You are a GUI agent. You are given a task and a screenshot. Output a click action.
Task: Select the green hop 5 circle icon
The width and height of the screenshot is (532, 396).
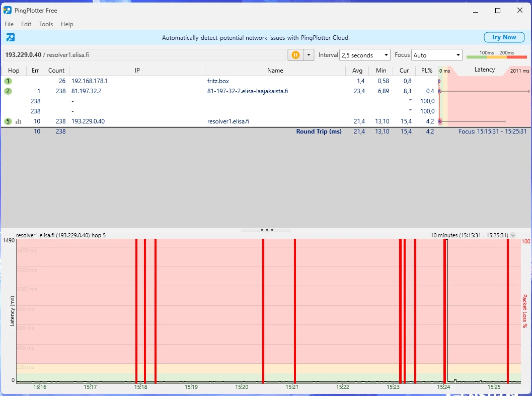click(8, 121)
